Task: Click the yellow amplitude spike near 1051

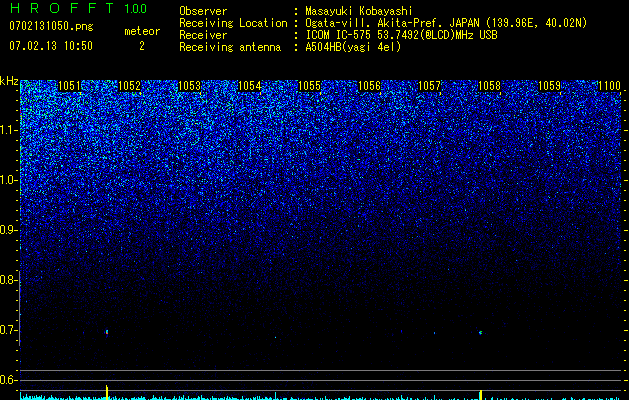Action: click(x=107, y=392)
